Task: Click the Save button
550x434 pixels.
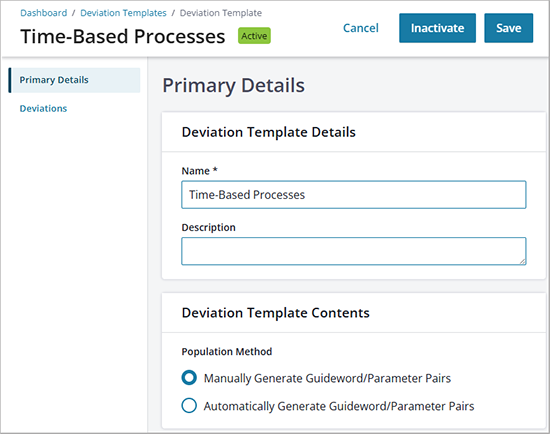Action: click(x=508, y=28)
